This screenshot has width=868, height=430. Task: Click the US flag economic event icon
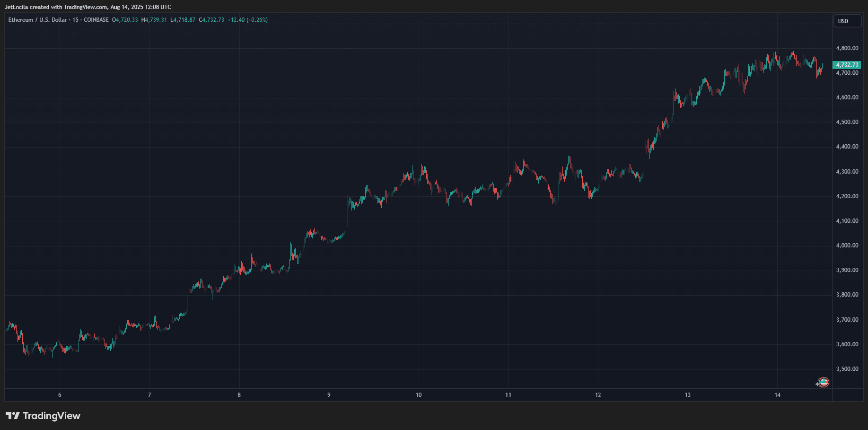[824, 382]
